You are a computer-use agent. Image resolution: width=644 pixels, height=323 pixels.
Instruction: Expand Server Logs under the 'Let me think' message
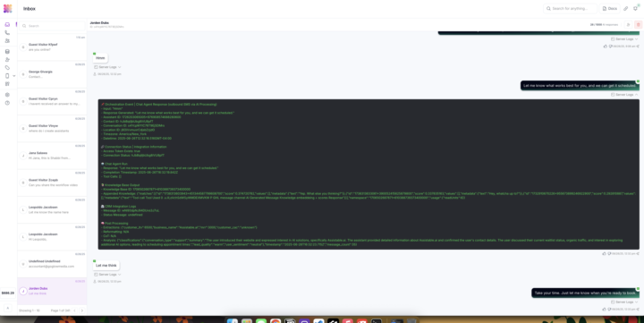click(x=107, y=275)
